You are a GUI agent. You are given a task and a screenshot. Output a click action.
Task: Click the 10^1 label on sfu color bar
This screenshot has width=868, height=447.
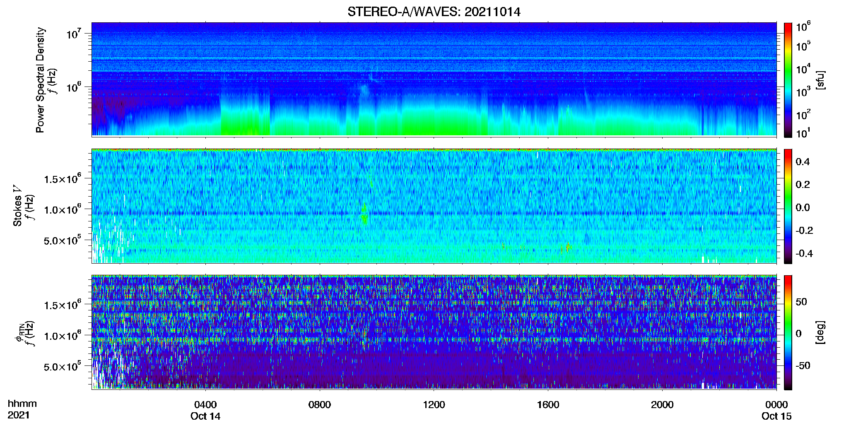click(803, 133)
